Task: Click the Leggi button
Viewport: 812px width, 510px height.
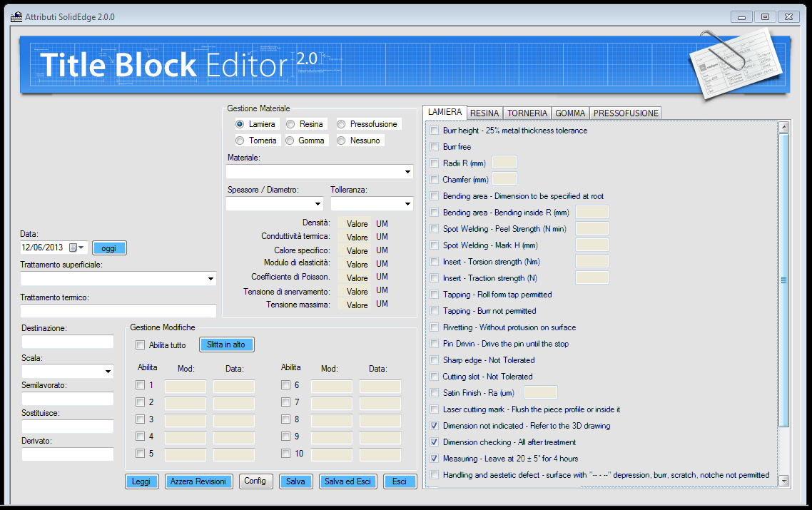Action: (x=141, y=481)
